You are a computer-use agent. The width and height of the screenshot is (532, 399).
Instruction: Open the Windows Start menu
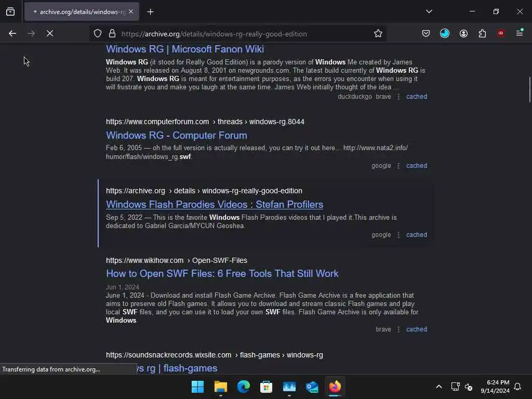[x=197, y=387]
